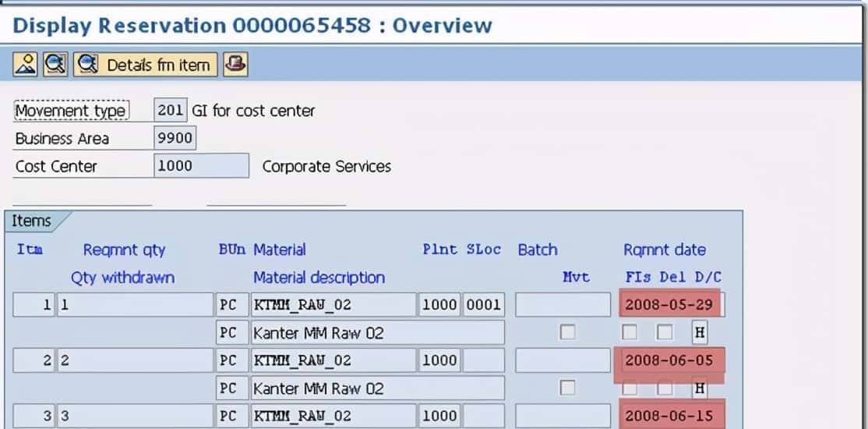This screenshot has width=868, height=429.
Task: Select the Items tab header
Action: pos(33,221)
